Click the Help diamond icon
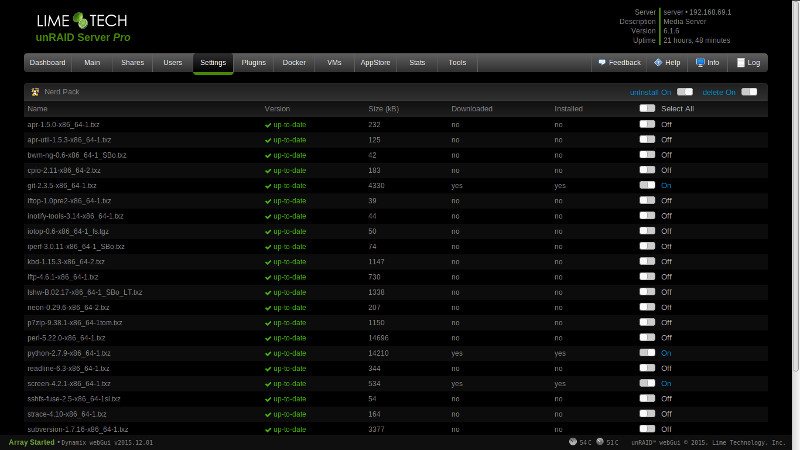The width and height of the screenshot is (800, 450). click(x=658, y=62)
